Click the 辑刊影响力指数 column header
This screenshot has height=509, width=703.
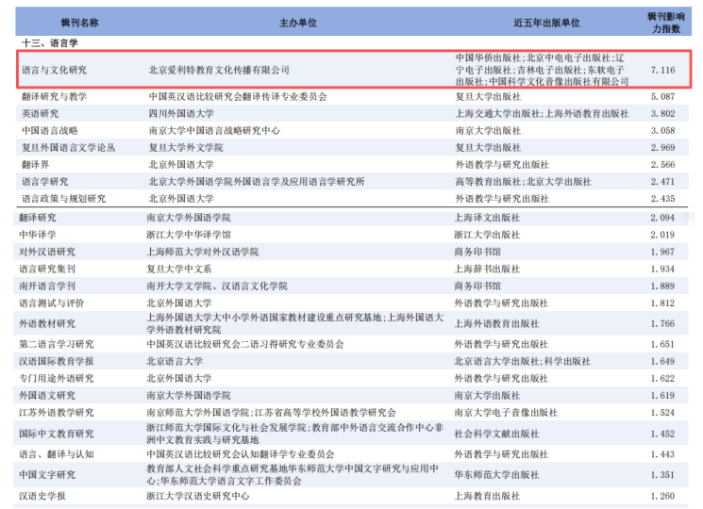pos(666,23)
